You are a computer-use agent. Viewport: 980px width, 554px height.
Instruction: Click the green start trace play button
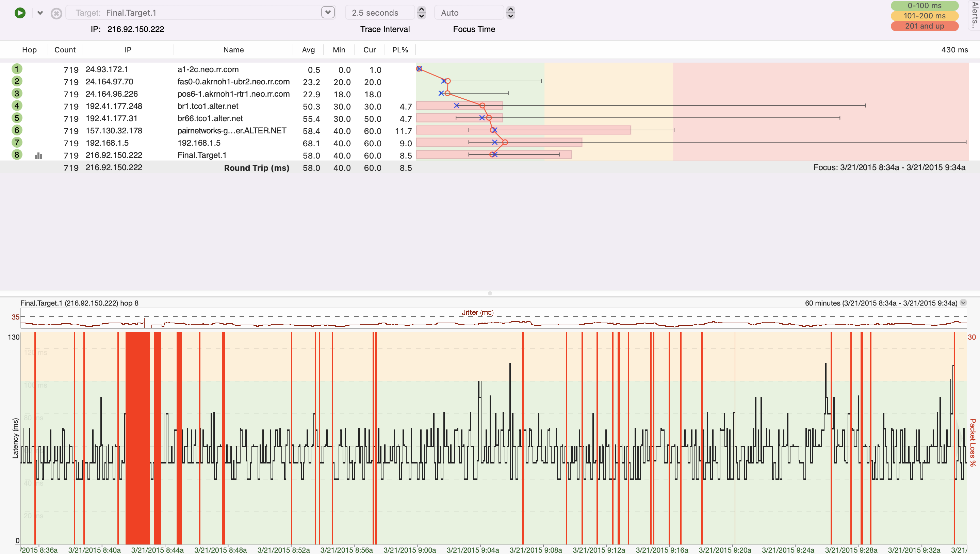[20, 13]
